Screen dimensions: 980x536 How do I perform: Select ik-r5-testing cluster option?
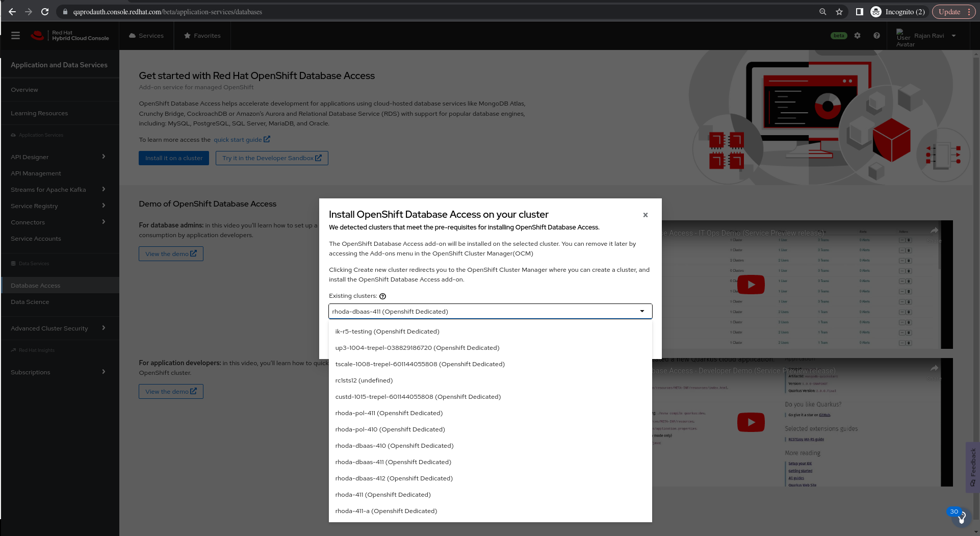point(491,331)
